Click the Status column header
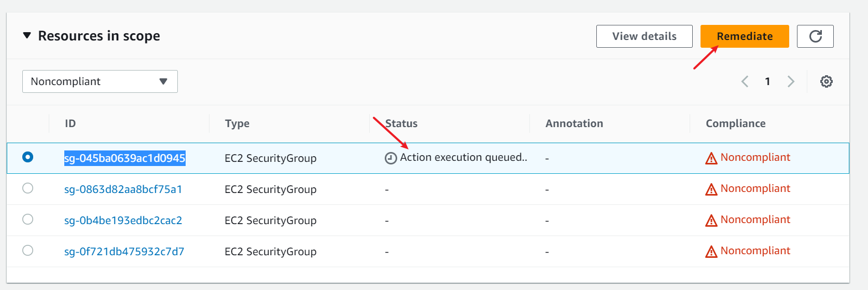 [401, 123]
